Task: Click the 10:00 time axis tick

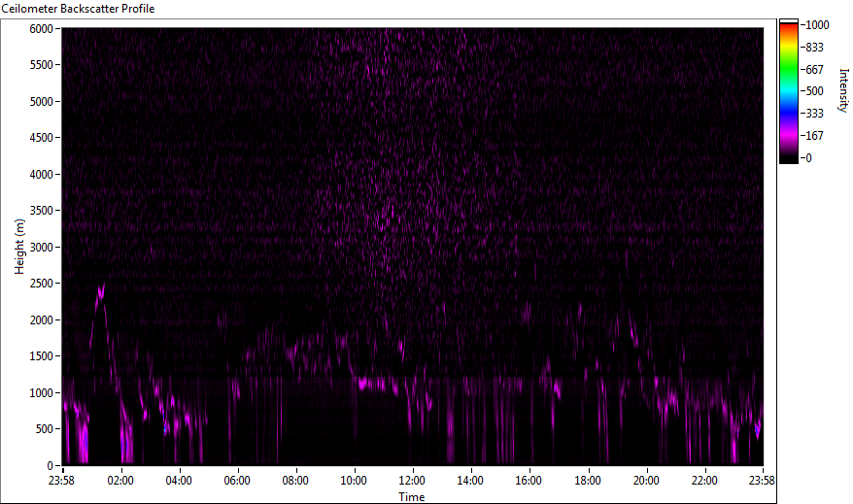Action: [354, 481]
